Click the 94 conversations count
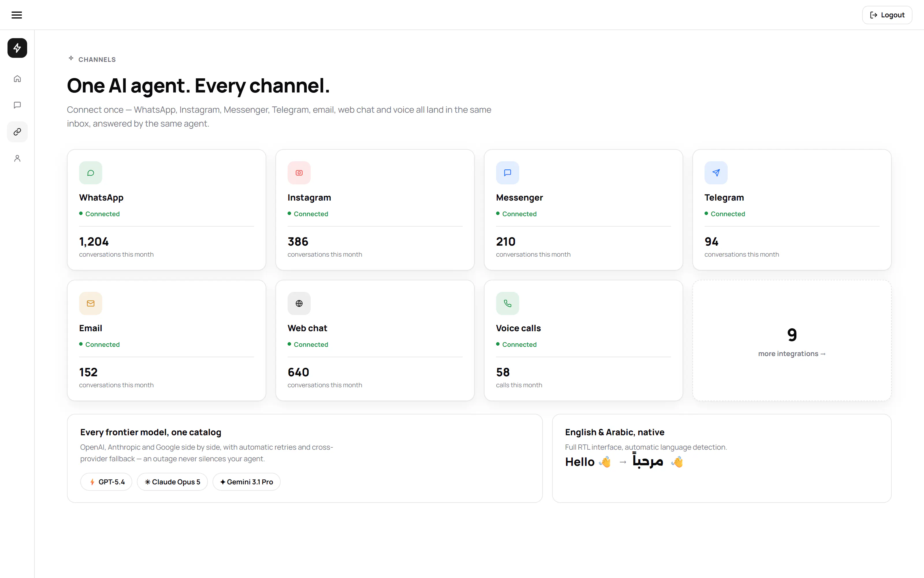 click(711, 242)
